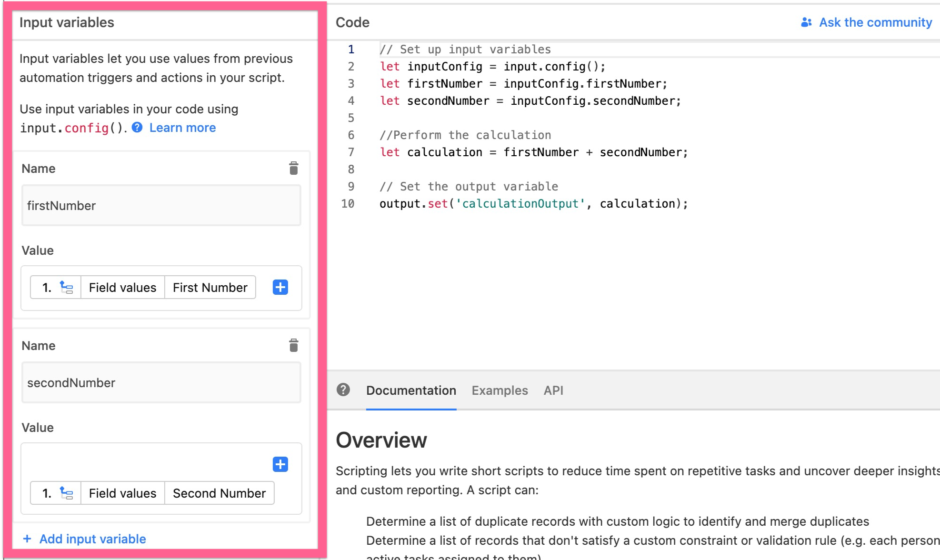Viewport: 940px width, 560px height.
Task: Add a new input variable
Action: click(x=85, y=539)
